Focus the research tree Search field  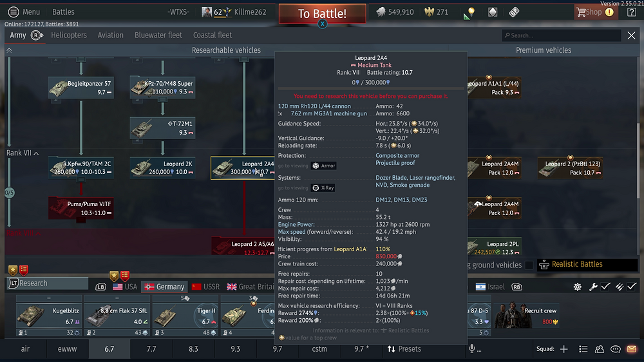[561, 35]
